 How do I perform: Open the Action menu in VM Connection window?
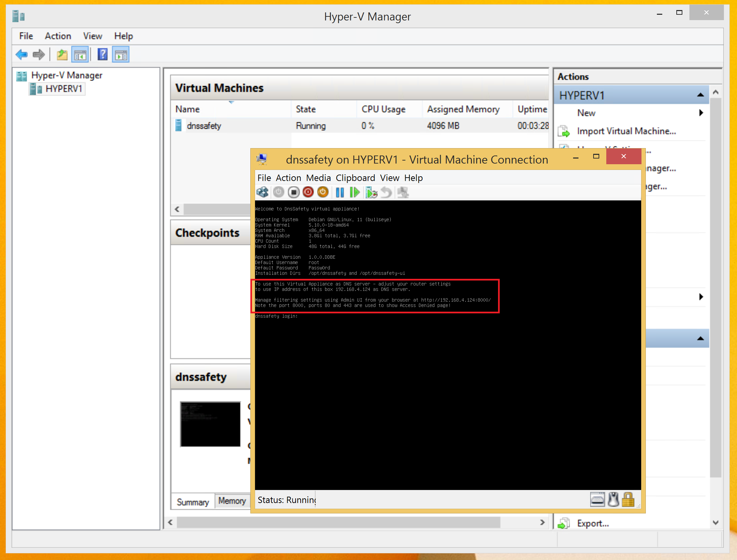[288, 178]
